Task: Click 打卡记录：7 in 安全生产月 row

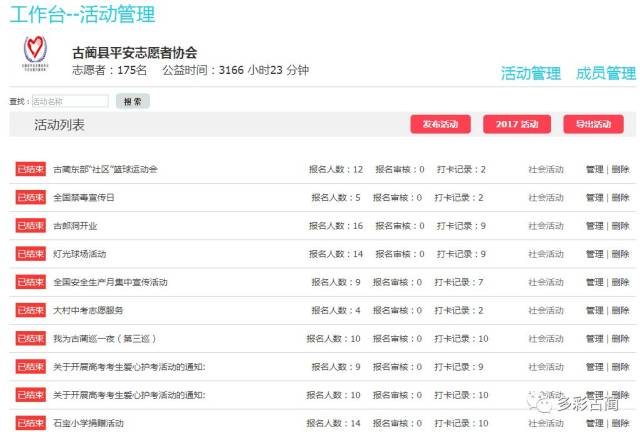Action: (x=459, y=282)
